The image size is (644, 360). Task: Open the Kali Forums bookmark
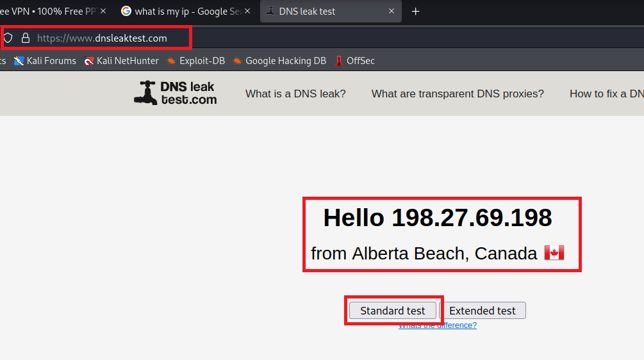tap(45, 61)
